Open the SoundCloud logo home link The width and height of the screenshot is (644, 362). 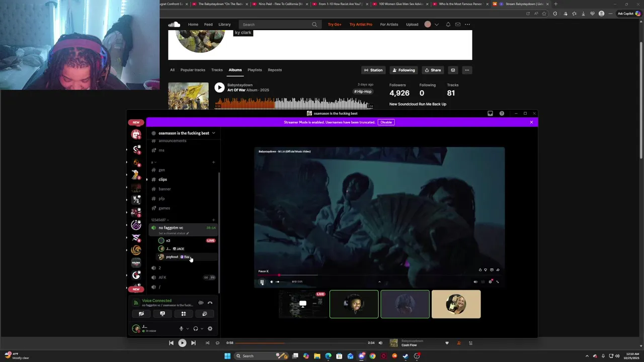pos(174,24)
